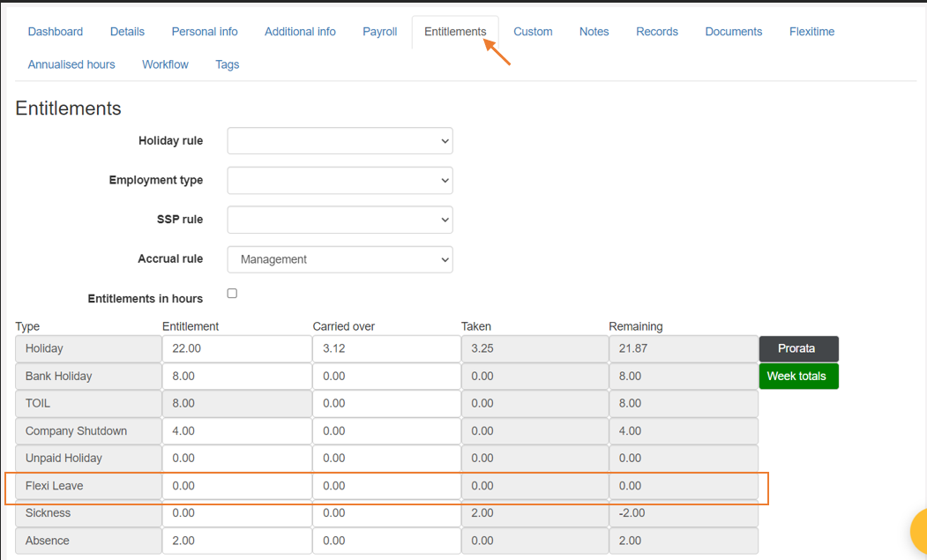Image resolution: width=927 pixels, height=560 pixels.
Task: View the Records tab
Action: pos(656,31)
